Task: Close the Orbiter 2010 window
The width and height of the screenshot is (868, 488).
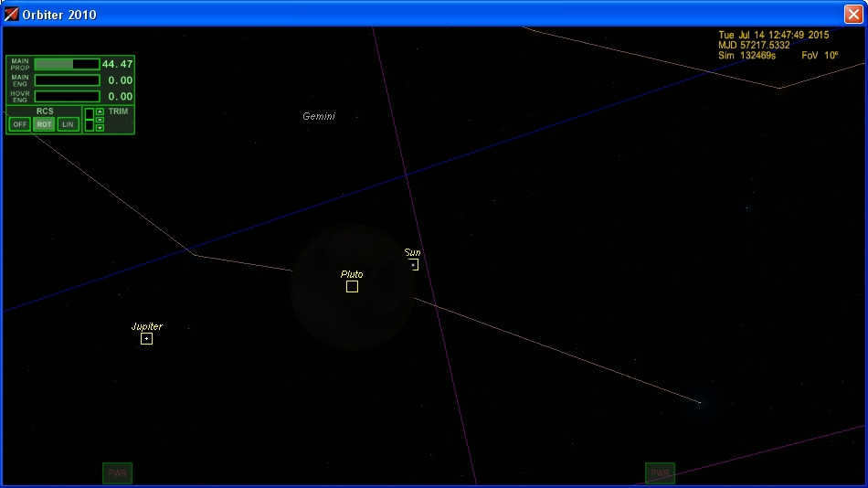Action: click(853, 14)
